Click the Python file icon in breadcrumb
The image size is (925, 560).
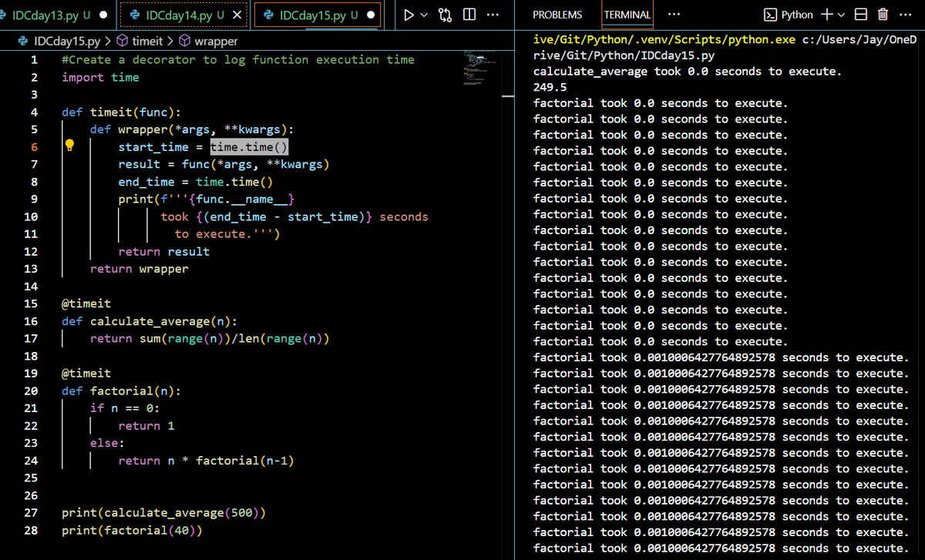coord(25,41)
